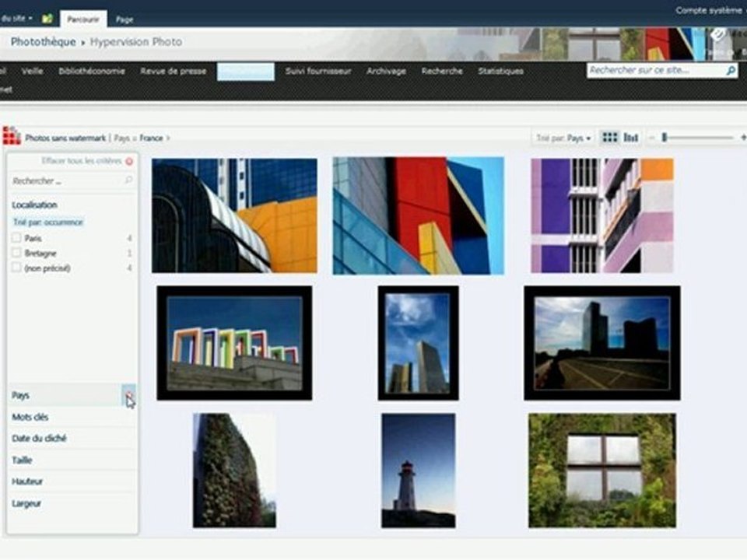
Task: Check the Bretagne filter checkbox
Action: pyautogui.click(x=16, y=252)
